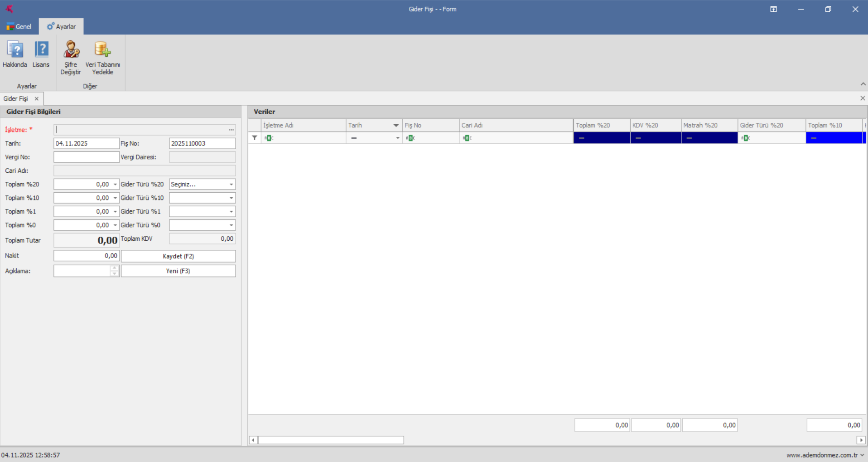Image resolution: width=868 pixels, height=462 pixels.
Task: Click the horizontal scrollbar thumb in grid
Action: (x=331, y=440)
